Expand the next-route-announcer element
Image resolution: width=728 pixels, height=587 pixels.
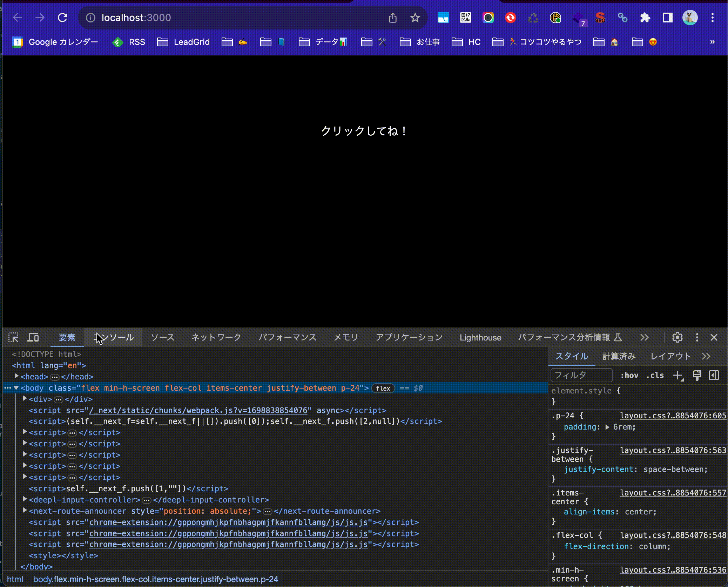pos(25,510)
